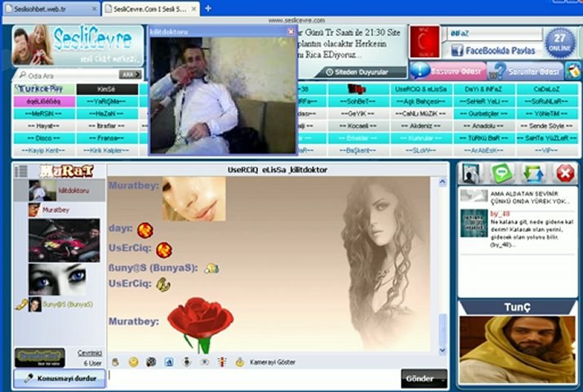This screenshot has width=583, height=392.
Task: Click the blue font style icon
Action: tap(169, 362)
